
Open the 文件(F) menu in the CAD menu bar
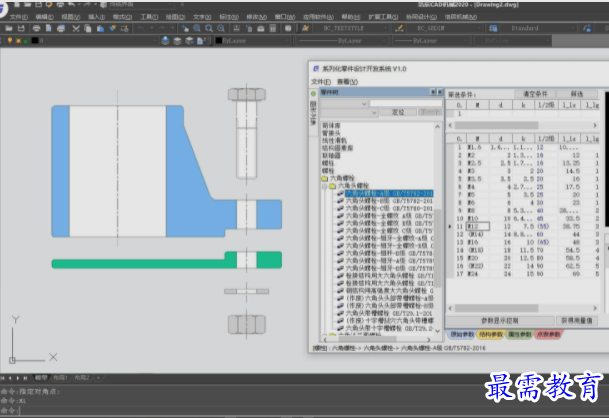[18, 17]
